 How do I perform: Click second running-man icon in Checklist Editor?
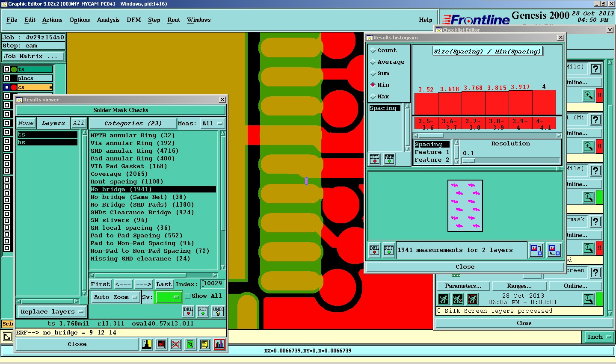(458, 299)
